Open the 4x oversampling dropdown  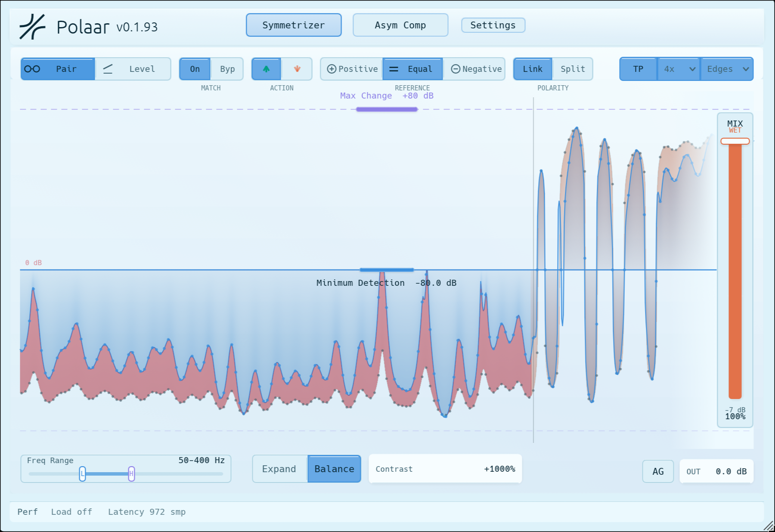[x=679, y=69]
